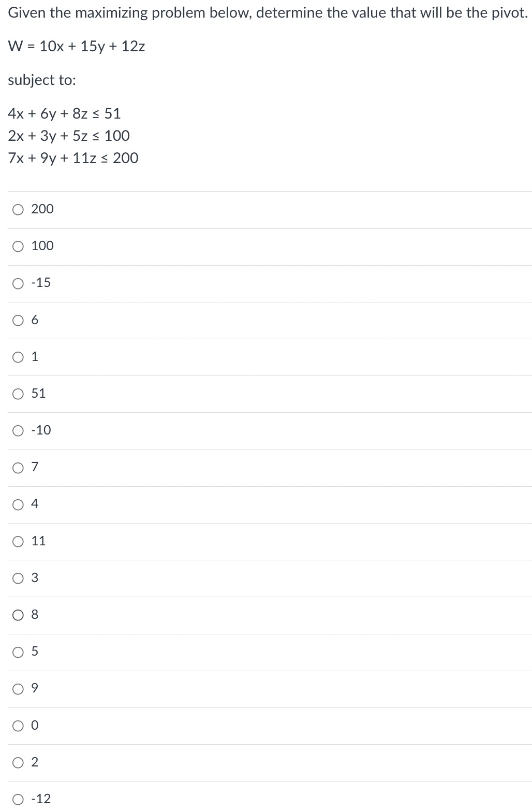532x811 pixels.
Task: Select 0 as the answer
Action: coord(18,725)
